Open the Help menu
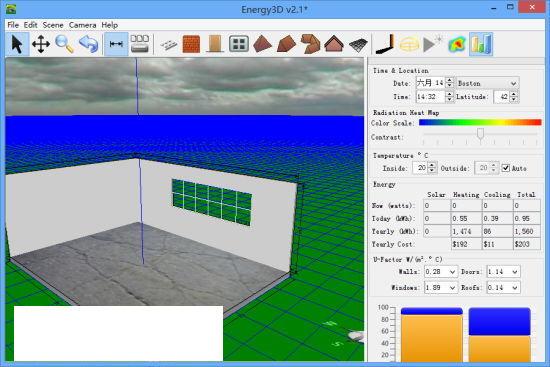 109,25
